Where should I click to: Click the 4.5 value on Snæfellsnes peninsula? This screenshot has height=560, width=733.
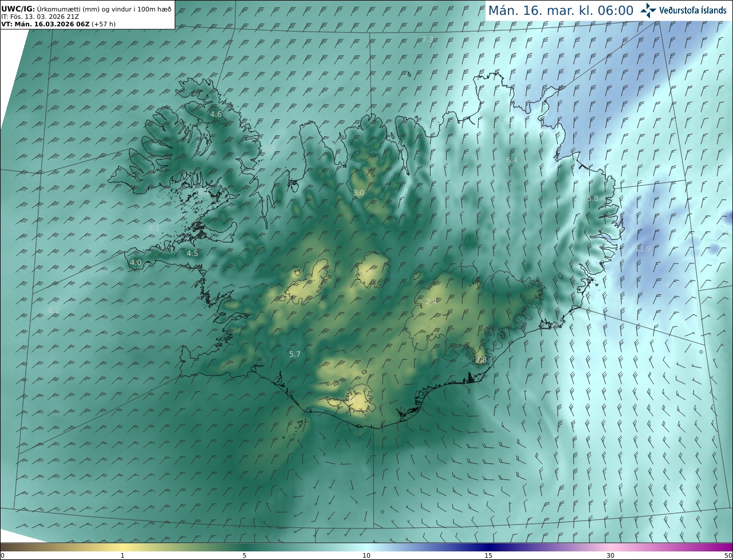click(192, 253)
